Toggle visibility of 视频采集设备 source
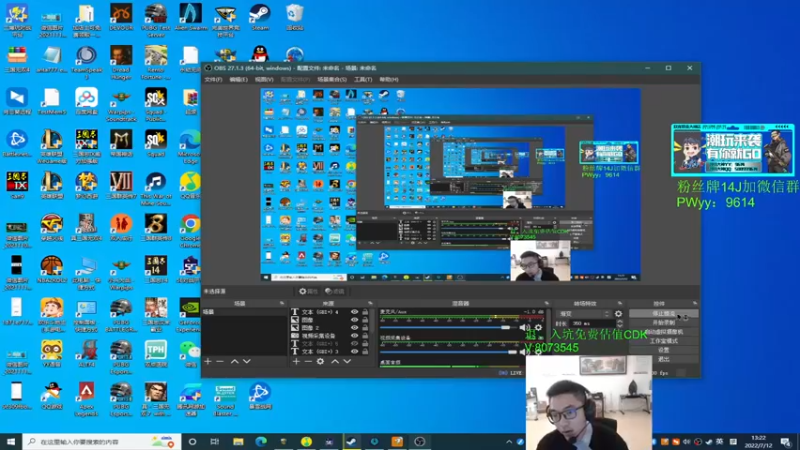The image size is (800, 450). [x=354, y=336]
